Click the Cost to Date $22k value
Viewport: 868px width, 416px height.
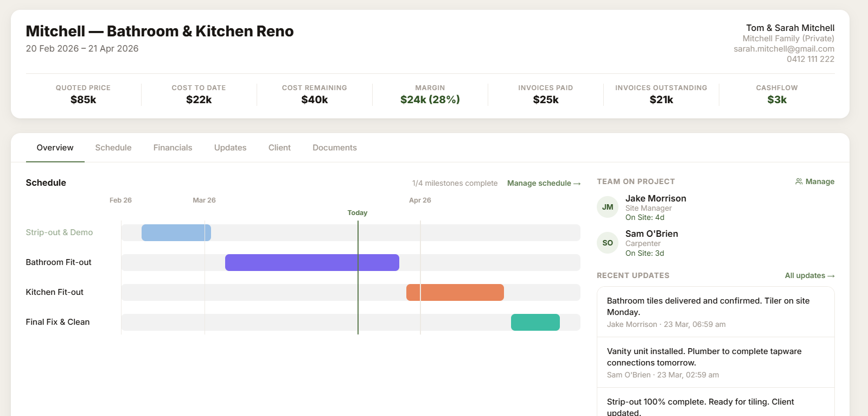point(199,100)
